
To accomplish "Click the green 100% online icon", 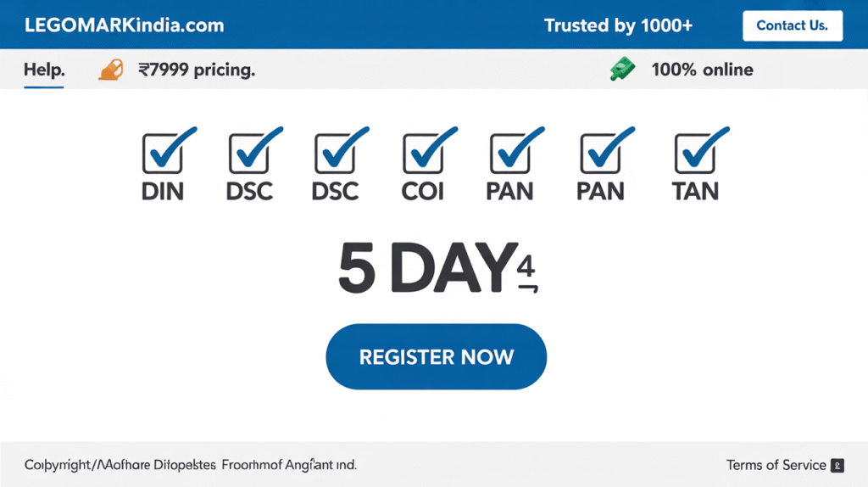I will [623, 69].
